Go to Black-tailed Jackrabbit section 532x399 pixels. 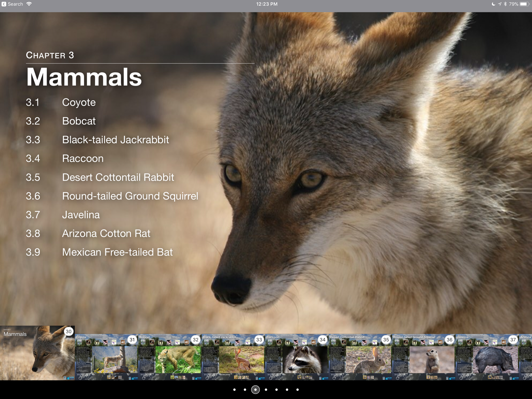pos(115,140)
